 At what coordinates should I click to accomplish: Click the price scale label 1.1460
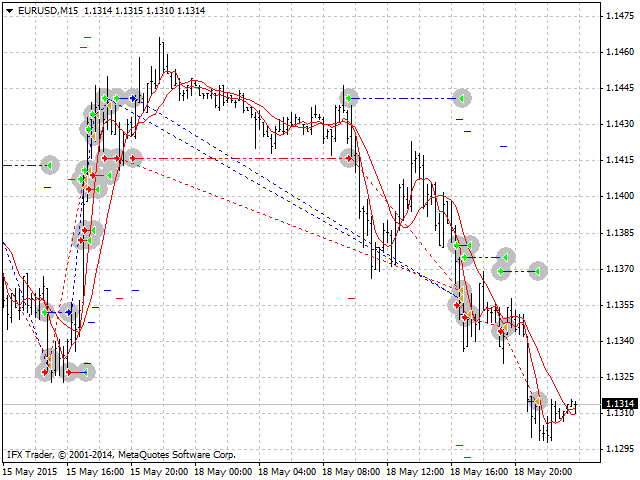pos(620,52)
